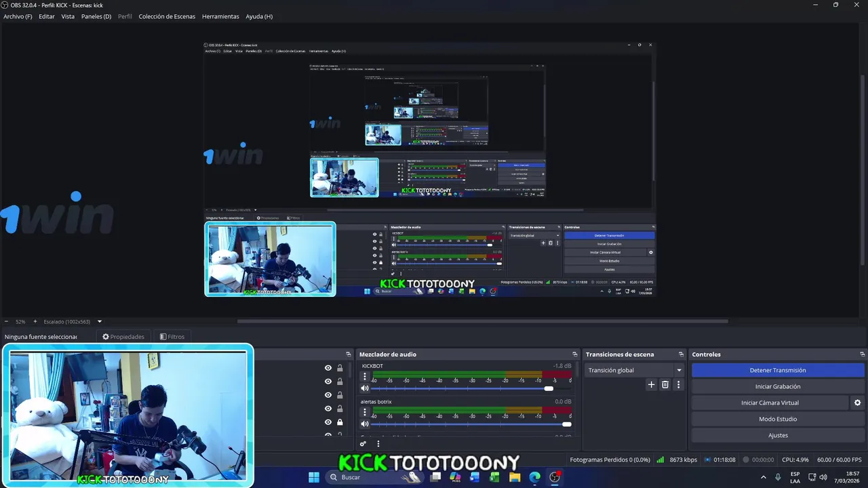Mute the alertas botrix audio source
The image size is (868, 488).
pyautogui.click(x=365, y=424)
